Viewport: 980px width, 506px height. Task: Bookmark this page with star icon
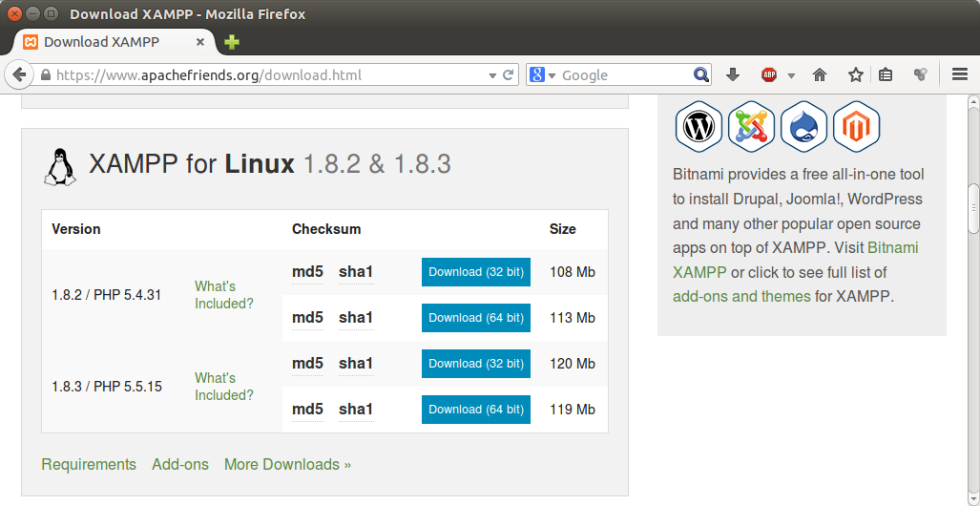[x=855, y=74]
